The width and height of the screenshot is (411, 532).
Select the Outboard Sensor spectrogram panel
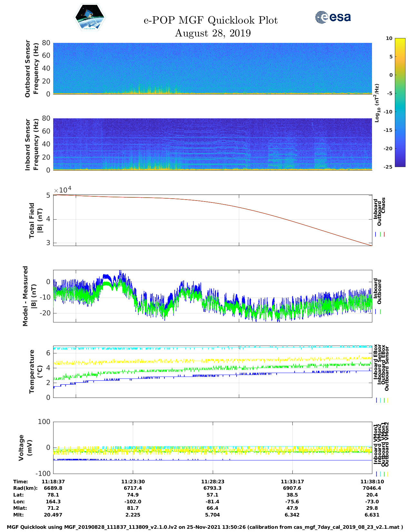tap(212, 68)
